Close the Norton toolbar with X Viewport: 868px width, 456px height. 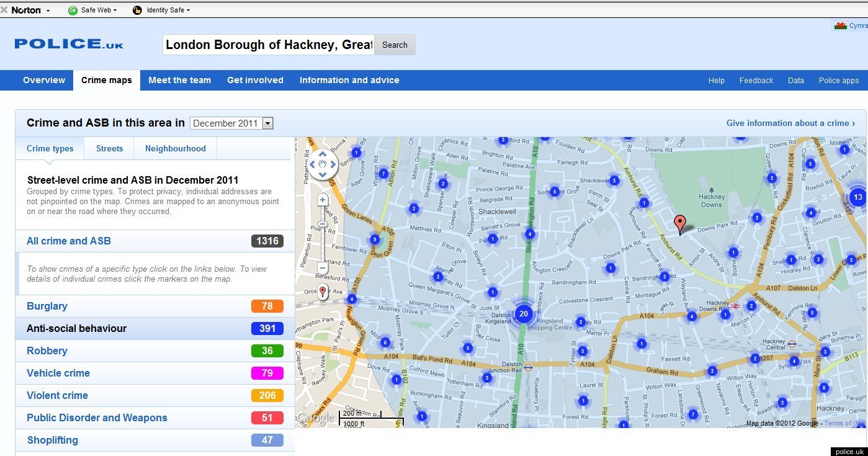point(4,10)
